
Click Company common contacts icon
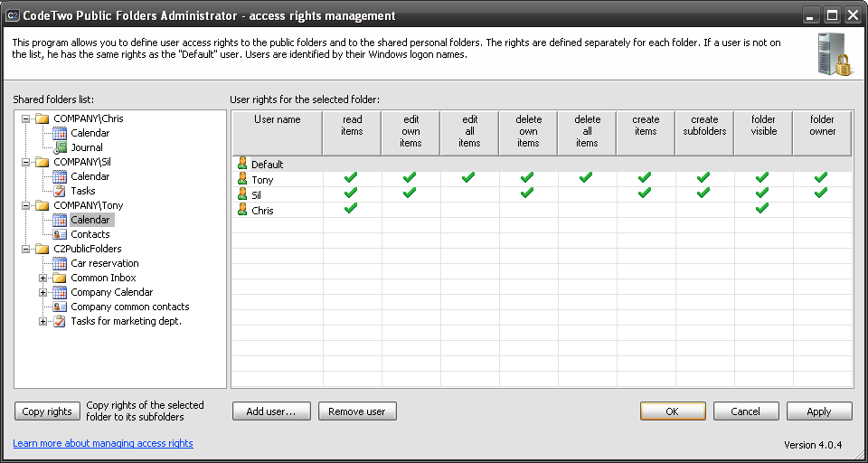click(x=60, y=307)
